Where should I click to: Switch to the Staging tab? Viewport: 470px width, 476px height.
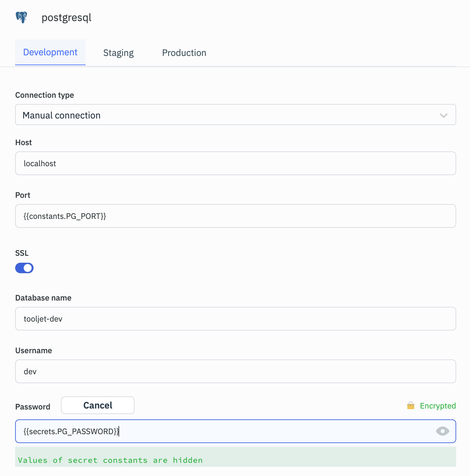coord(118,52)
